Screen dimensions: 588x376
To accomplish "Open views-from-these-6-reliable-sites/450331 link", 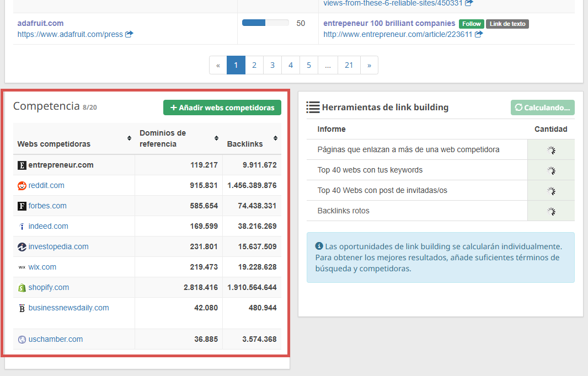I will (x=393, y=3).
